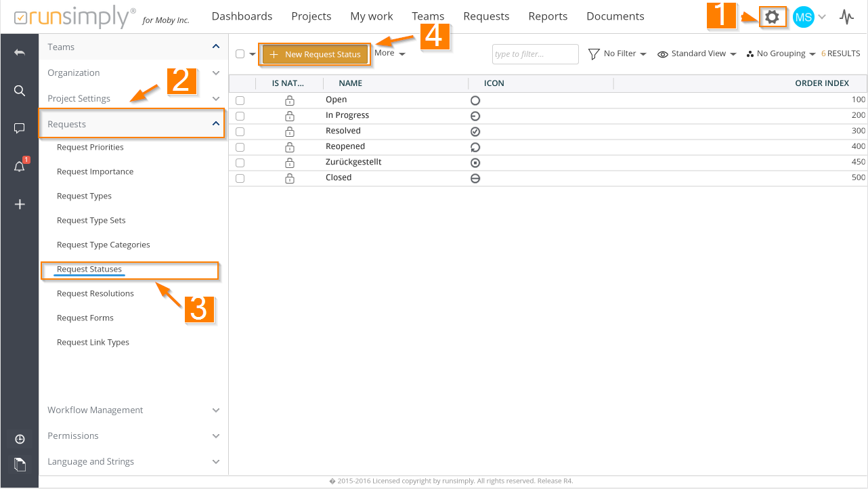Open search via magnifier sidebar icon

(x=20, y=91)
